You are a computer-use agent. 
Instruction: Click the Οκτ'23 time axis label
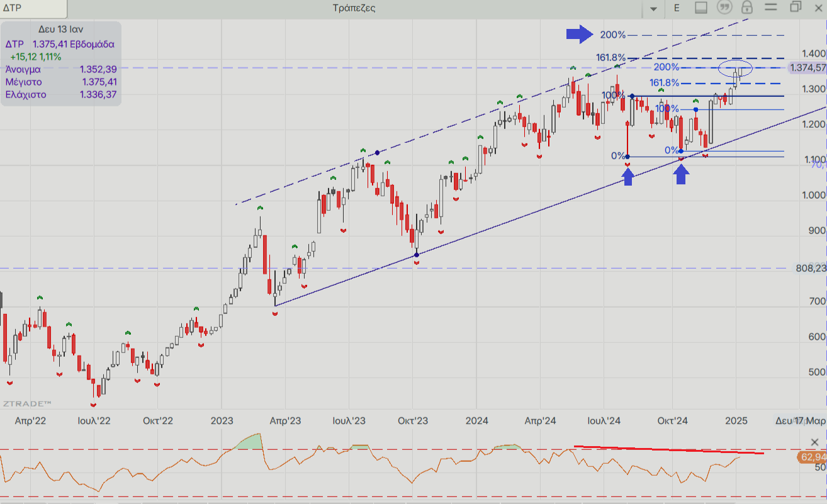[x=413, y=420]
